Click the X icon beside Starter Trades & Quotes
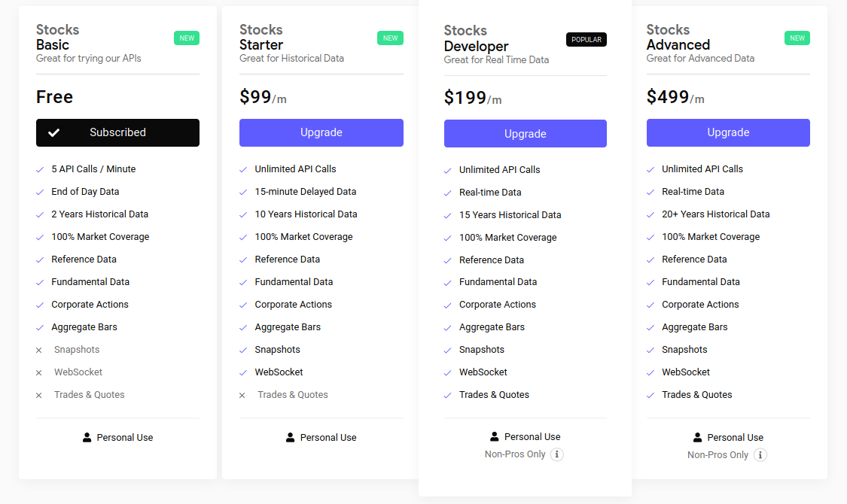The width and height of the screenshot is (847, 504). (242, 396)
